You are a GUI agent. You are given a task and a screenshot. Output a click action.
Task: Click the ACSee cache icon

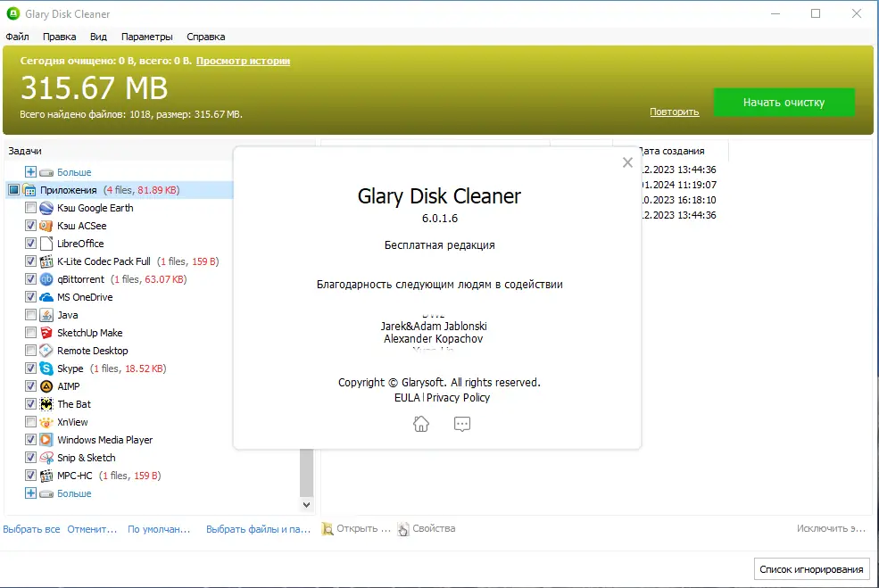pos(46,226)
